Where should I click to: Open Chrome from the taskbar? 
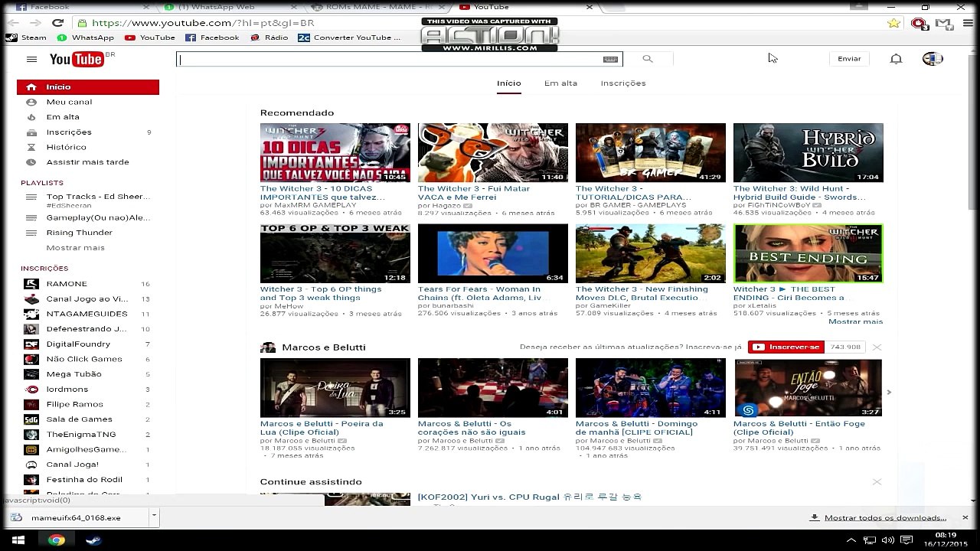coord(56,540)
